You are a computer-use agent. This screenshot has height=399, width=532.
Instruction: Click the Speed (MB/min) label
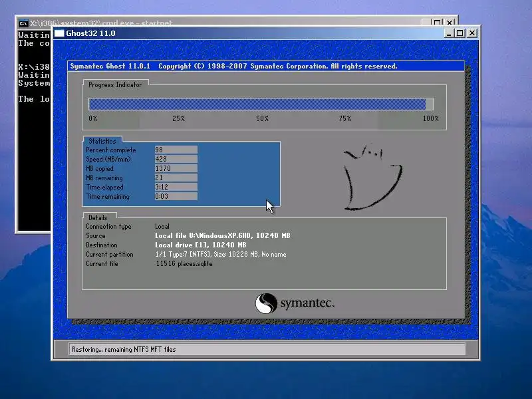pyautogui.click(x=108, y=159)
